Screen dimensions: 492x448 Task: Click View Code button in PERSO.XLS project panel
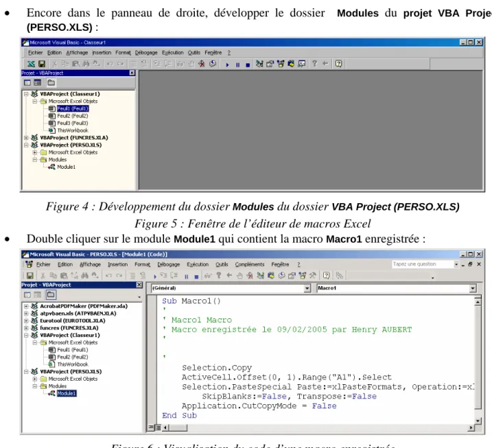click(27, 294)
